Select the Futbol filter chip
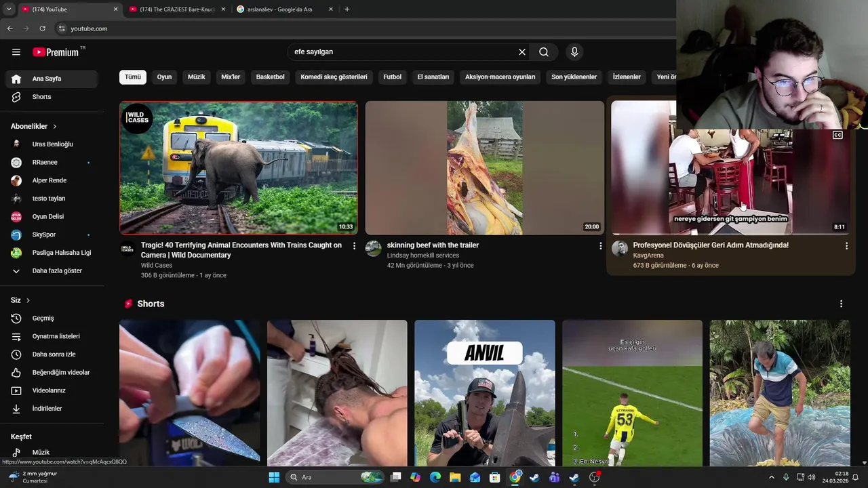The height and width of the screenshot is (488, 868). coord(393,77)
